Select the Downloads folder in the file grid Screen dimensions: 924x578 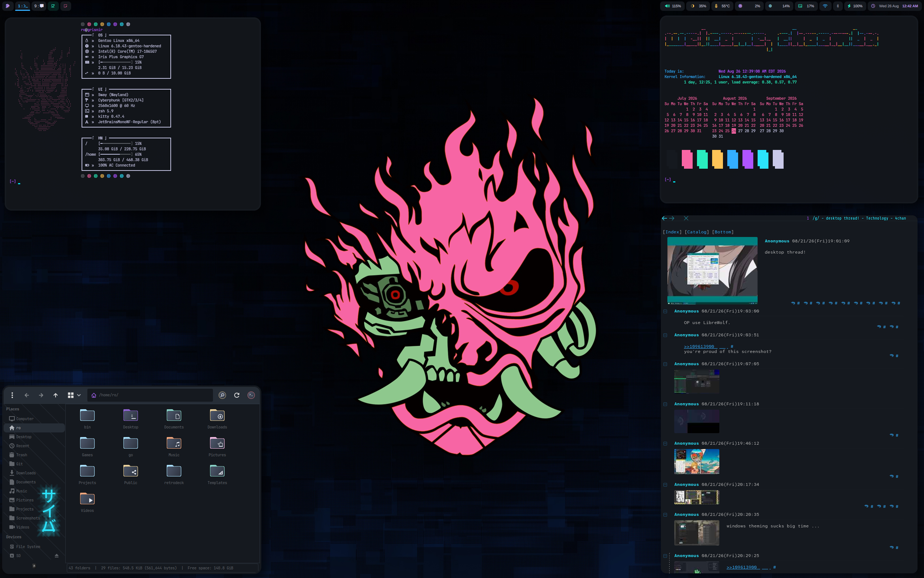pos(217,419)
